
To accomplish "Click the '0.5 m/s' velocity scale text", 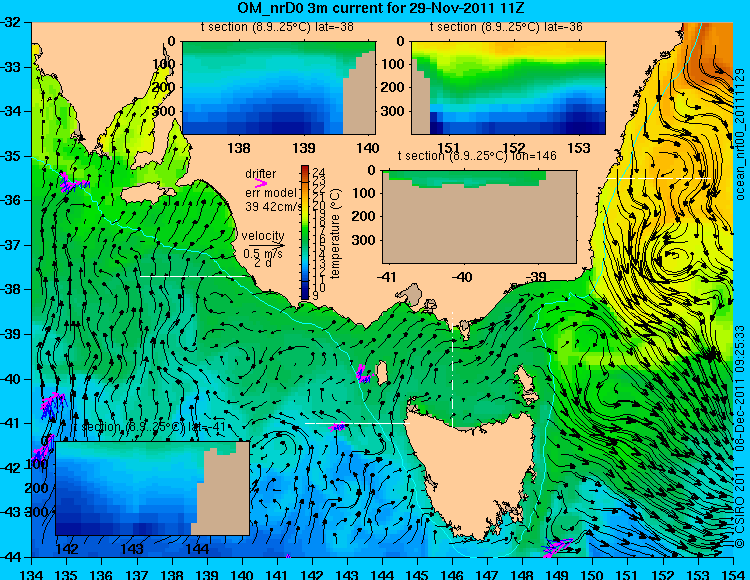I will point(263,253).
